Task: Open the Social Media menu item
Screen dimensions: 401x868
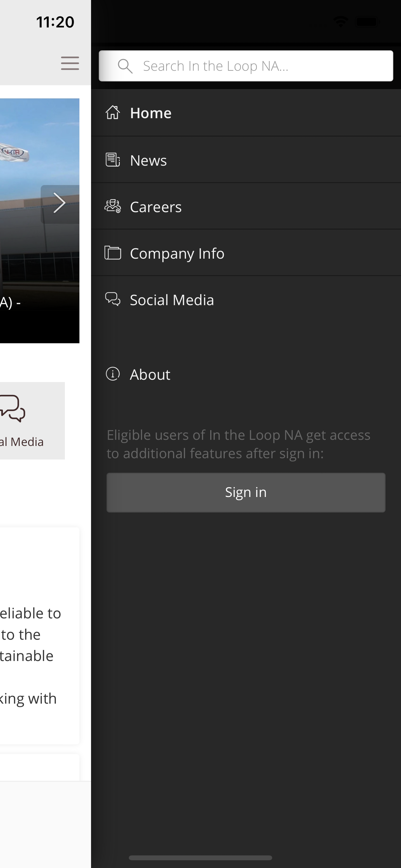Action: [x=246, y=300]
